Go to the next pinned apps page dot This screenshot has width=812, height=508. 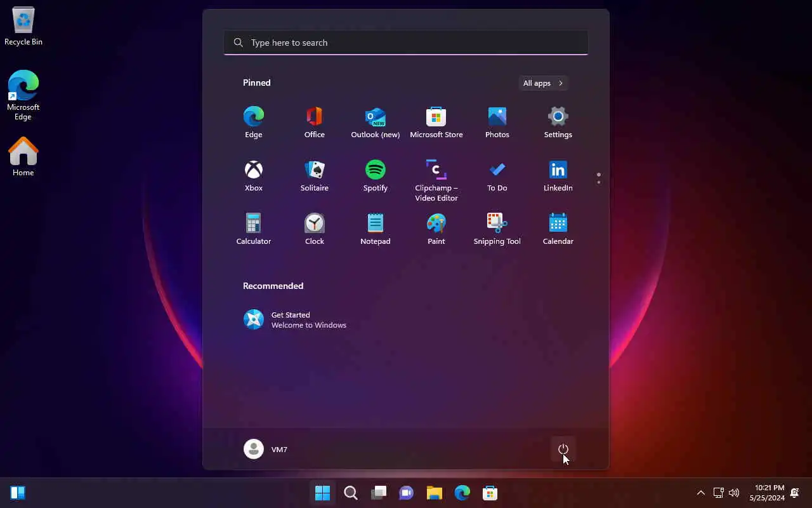pos(598,183)
